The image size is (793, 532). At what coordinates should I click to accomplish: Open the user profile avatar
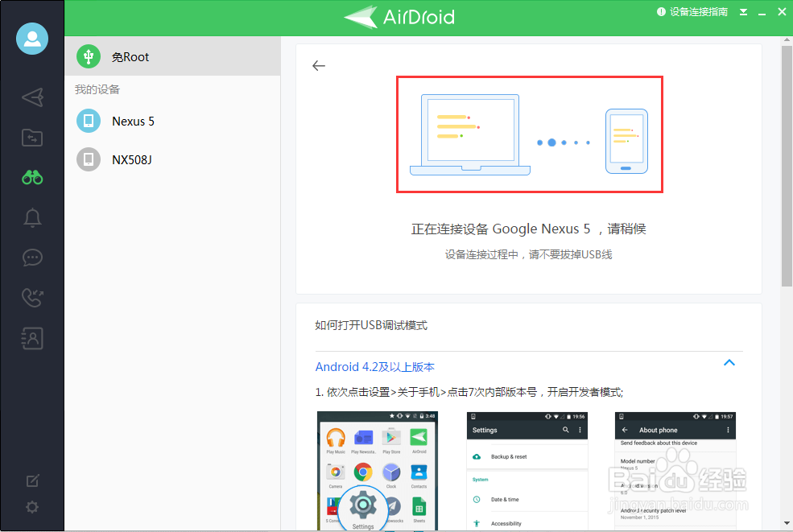32,39
